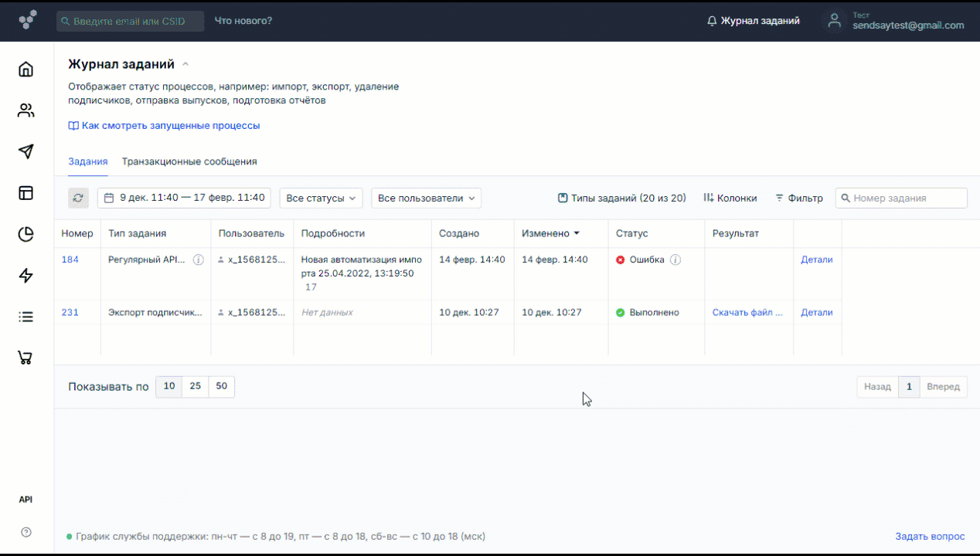Open the date range picker
The image size is (980, 556).
tap(184, 198)
